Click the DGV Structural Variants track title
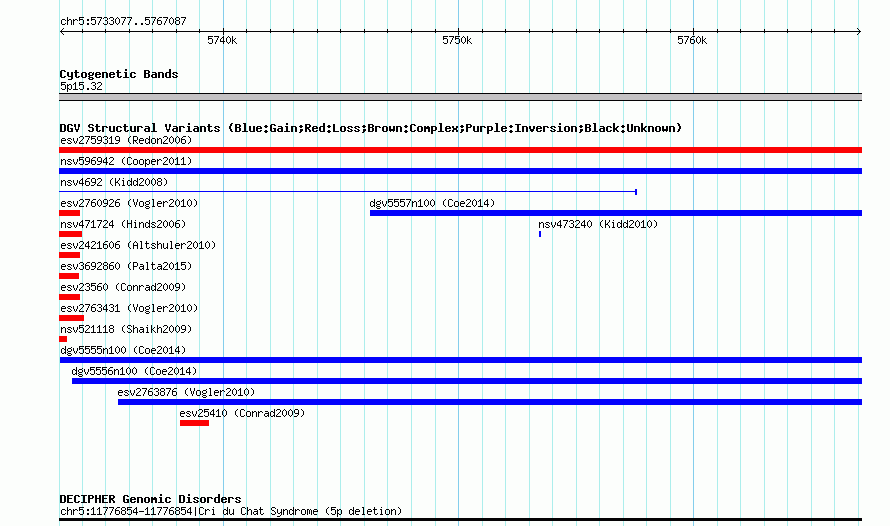The height and width of the screenshot is (526, 890). (x=370, y=128)
